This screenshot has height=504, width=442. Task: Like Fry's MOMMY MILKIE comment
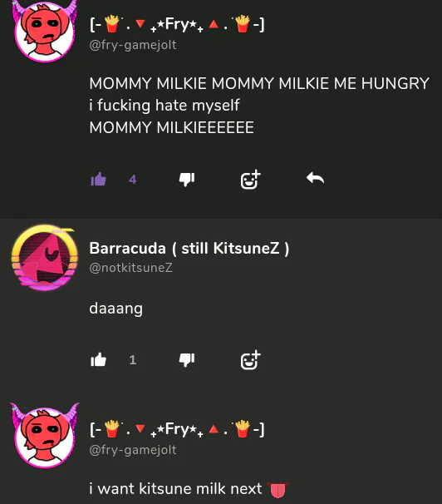[99, 179]
